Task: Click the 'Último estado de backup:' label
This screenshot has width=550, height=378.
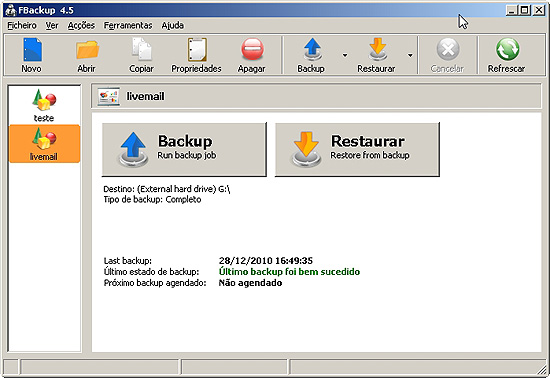Action: [151, 272]
